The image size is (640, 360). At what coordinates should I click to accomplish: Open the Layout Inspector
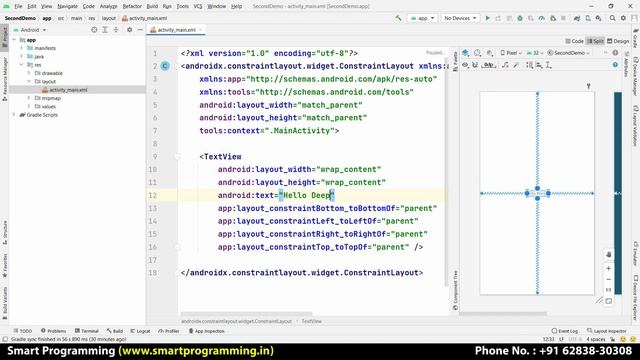click(x=607, y=331)
